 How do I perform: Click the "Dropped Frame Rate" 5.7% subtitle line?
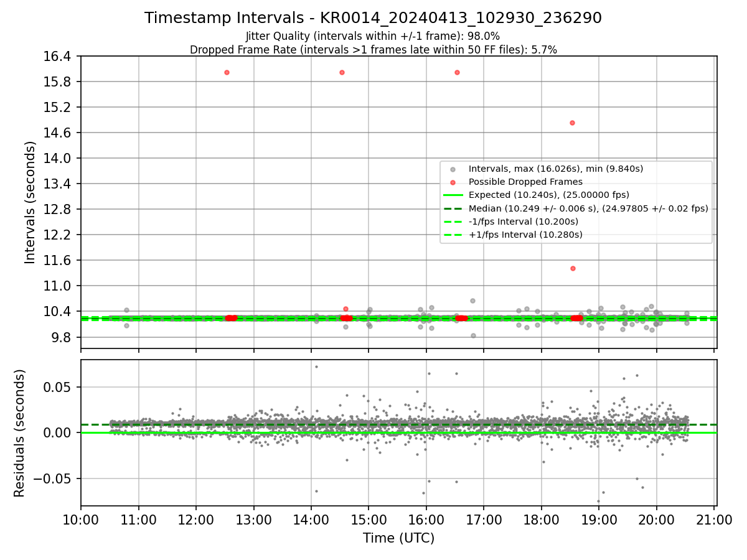pos(373,50)
